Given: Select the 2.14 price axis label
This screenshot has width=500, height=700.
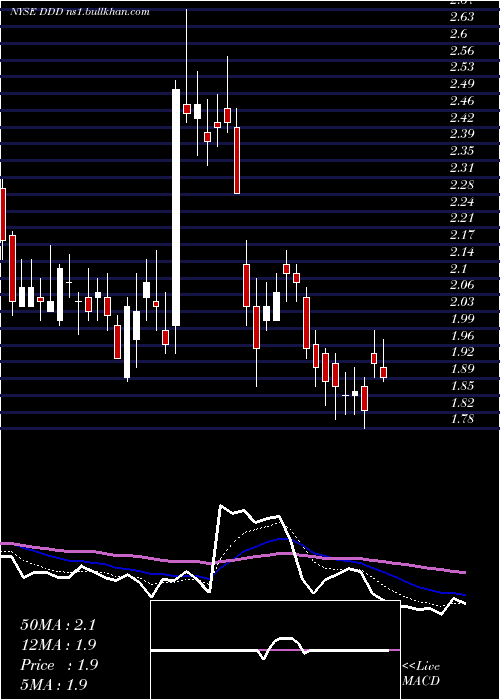Looking at the screenshot, I should tap(462, 252).
